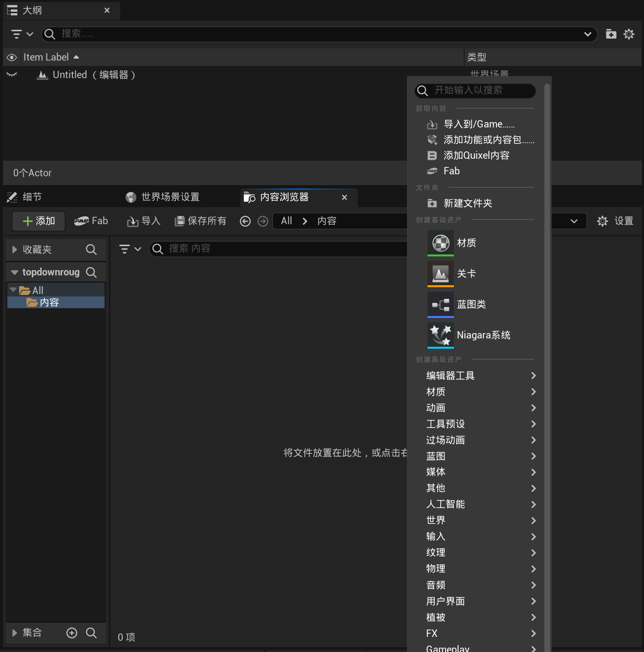Go back in content browser history

click(245, 221)
